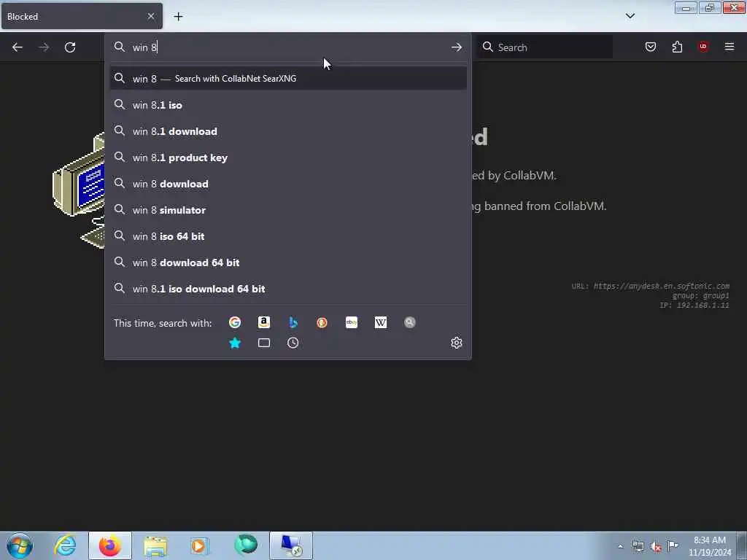The width and height of the screenshot is (747, 560).
Task: Open the uBlock Origin extension icon
Action: coord(703,47)
